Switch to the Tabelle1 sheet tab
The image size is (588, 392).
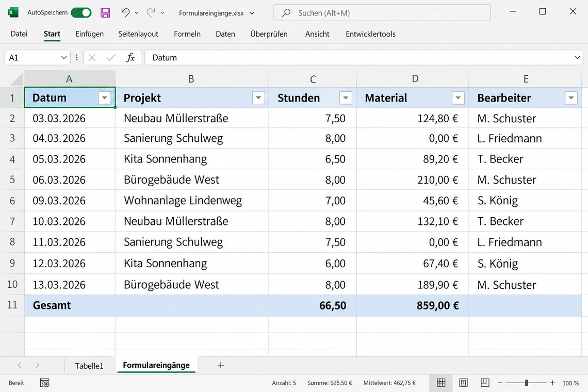tap(89, 366)
